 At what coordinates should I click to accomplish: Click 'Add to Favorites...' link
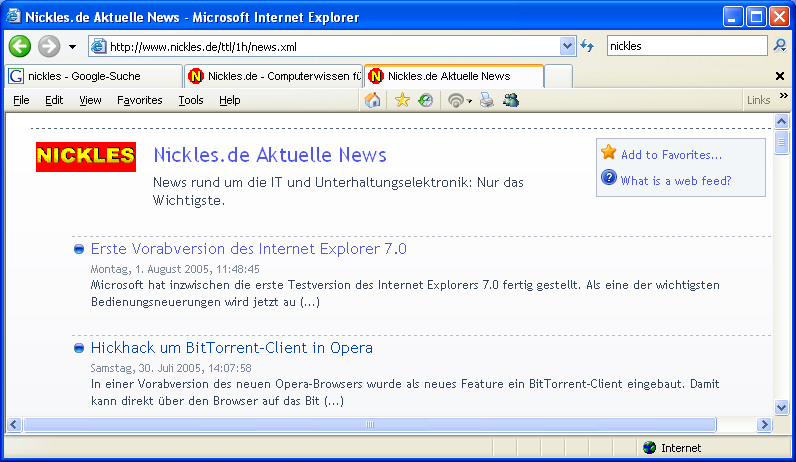point(671,155)
